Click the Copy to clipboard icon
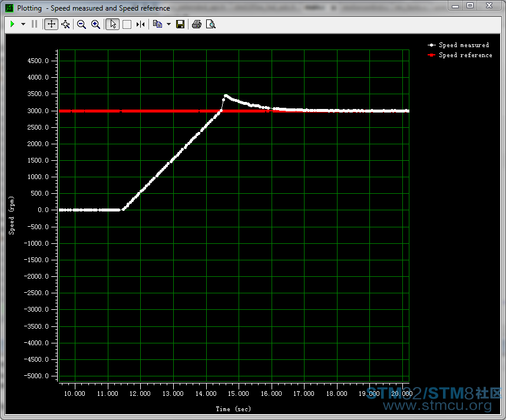 coord(157,24)
